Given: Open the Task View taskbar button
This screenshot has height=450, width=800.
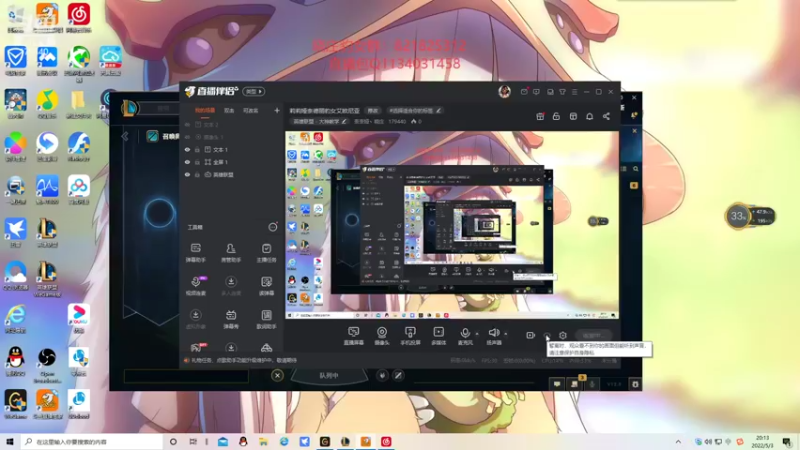Looking at the screenshot, I should [x=193, y=441].
